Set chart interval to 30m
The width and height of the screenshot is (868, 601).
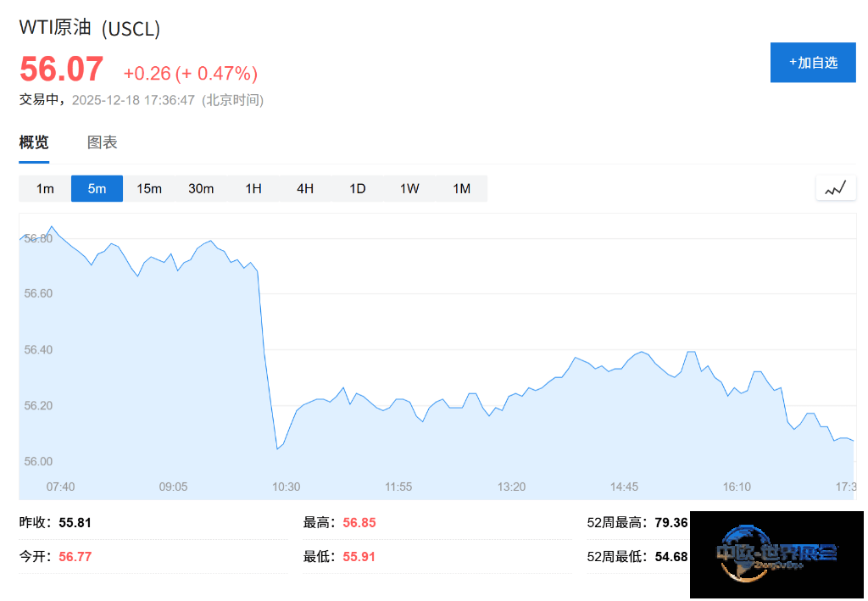pyautogui.click(x=201, y=188)
